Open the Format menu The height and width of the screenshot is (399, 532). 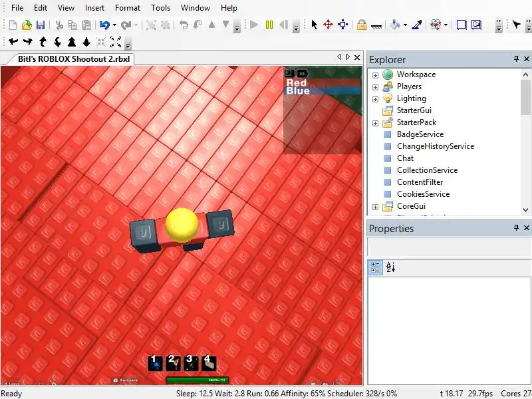pyautogui.click(x=128, y=8)
